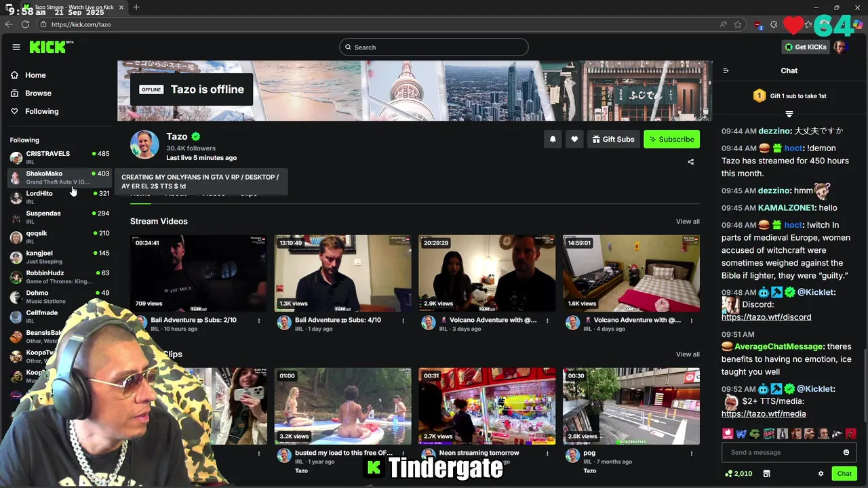This screenshot has width=868, height=488.
Task: Play the 20:29:29 Volcano Adventure video
Action: 487,273
